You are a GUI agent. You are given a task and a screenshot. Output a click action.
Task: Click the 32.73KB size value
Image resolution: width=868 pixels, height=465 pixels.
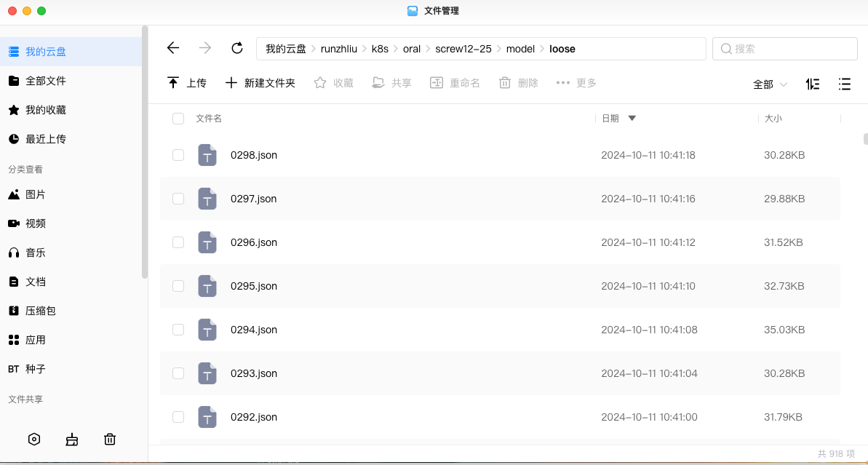pos(784,286)
